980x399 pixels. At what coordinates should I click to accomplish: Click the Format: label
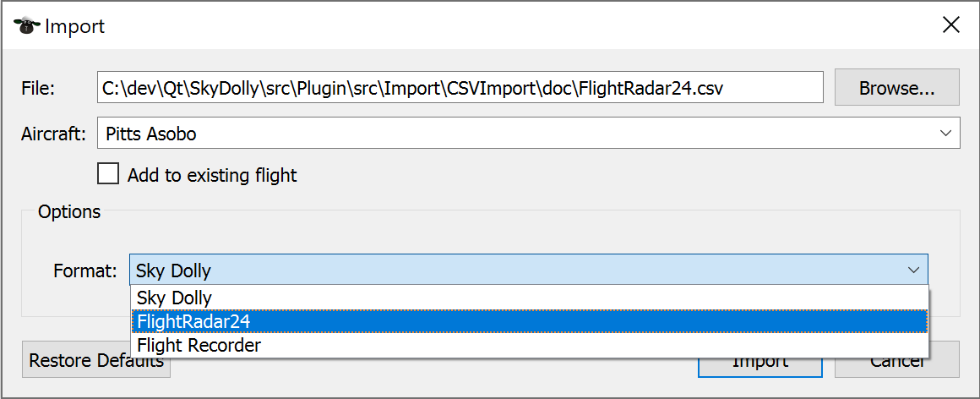click(x=85, y=271)
